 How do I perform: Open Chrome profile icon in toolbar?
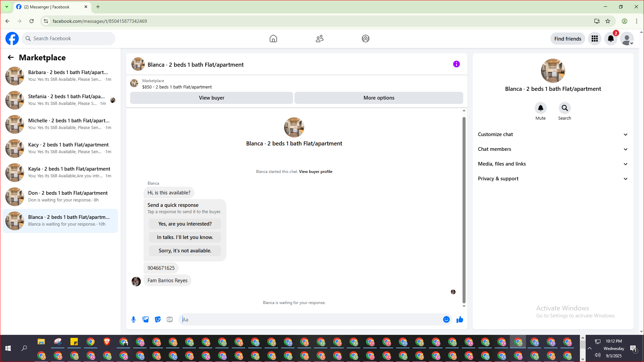[x=625, y=21]
